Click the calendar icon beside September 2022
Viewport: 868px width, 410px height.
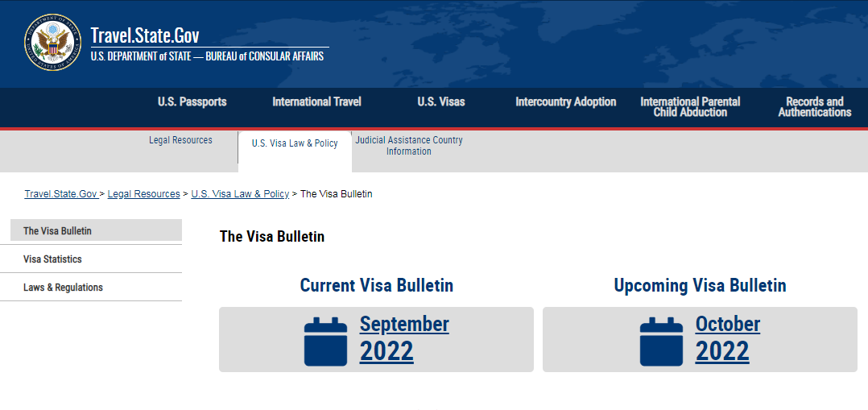(x=325, y=342)
